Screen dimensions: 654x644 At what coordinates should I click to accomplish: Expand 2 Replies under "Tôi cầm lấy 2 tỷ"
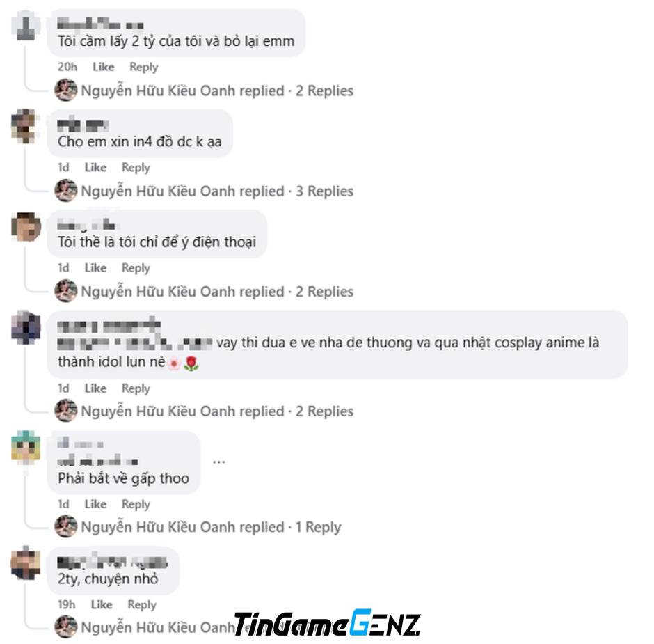tap(324, 91)
